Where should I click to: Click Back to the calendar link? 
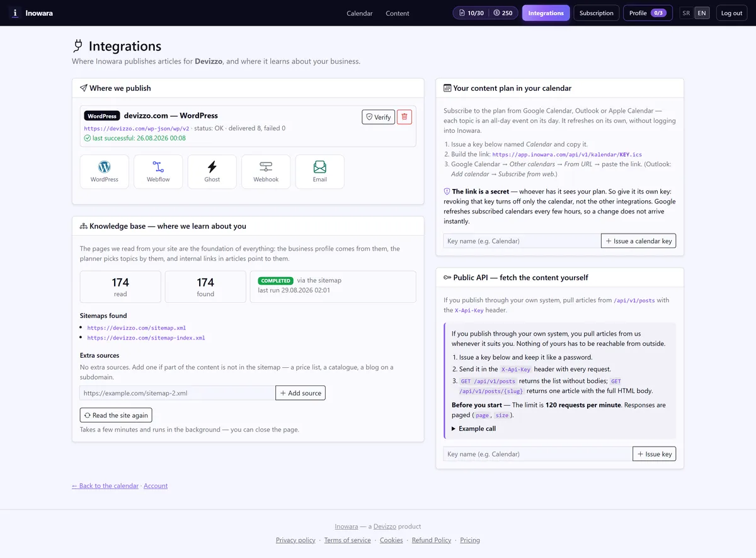click(105, 486)
